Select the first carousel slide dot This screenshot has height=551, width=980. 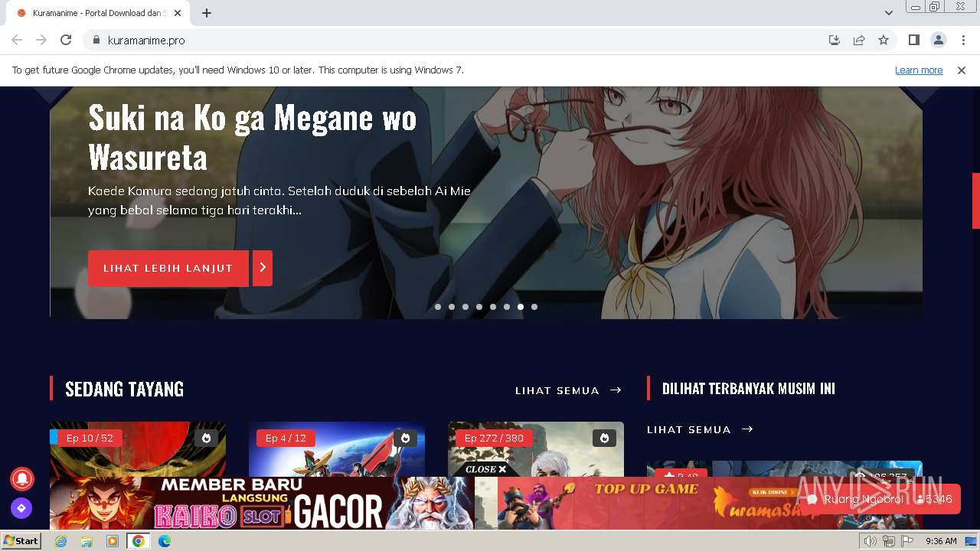438,307
